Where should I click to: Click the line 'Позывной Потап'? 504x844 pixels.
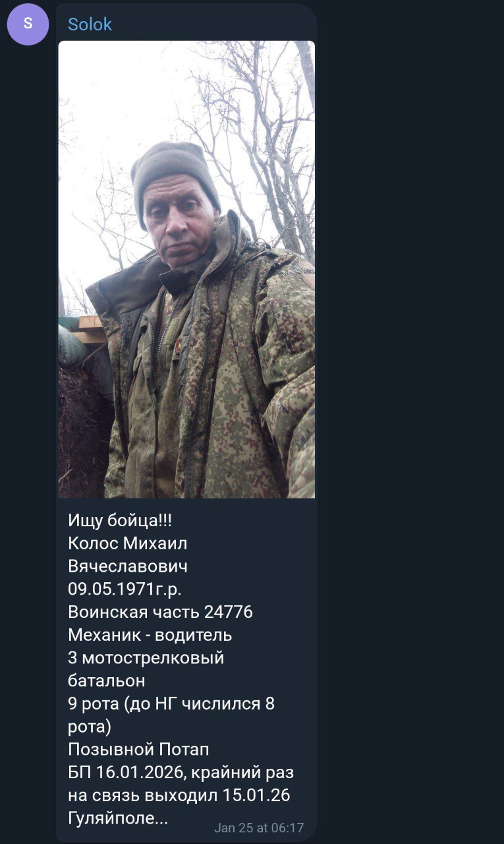pyautogui.click(x=138, y=750)
